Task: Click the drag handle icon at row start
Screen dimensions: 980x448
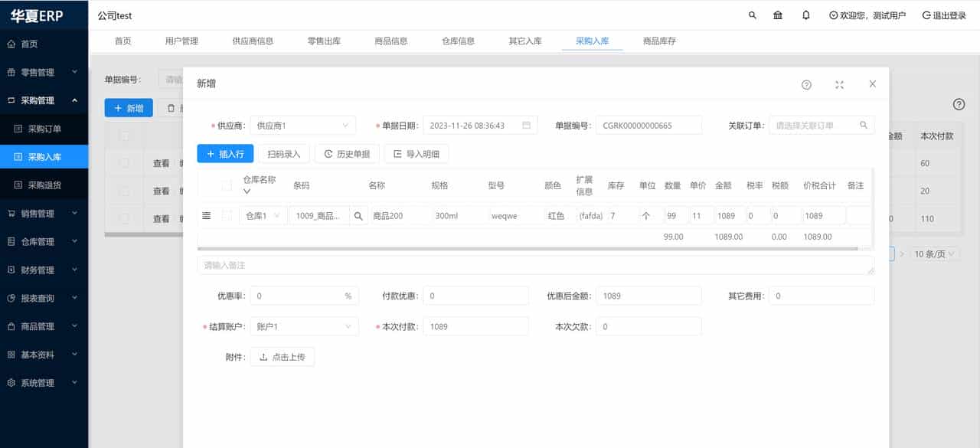Action: click(x=205, y=215)
